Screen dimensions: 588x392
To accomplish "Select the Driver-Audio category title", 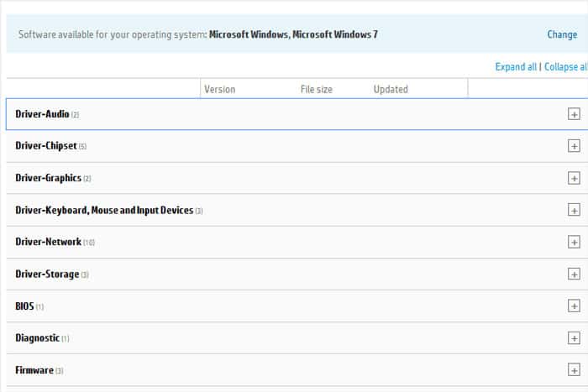I will pyautogui.click(x=42, y=114).
